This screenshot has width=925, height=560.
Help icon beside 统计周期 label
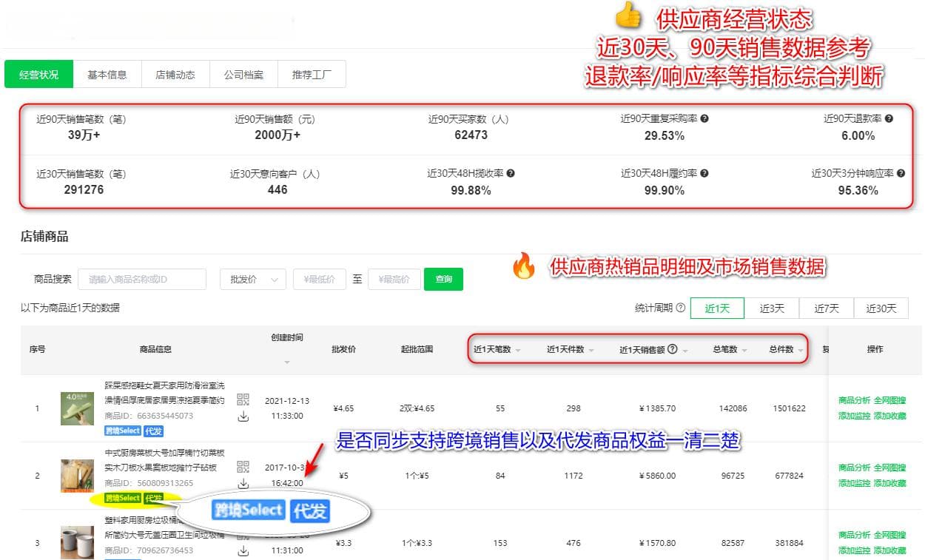point(680,308)
